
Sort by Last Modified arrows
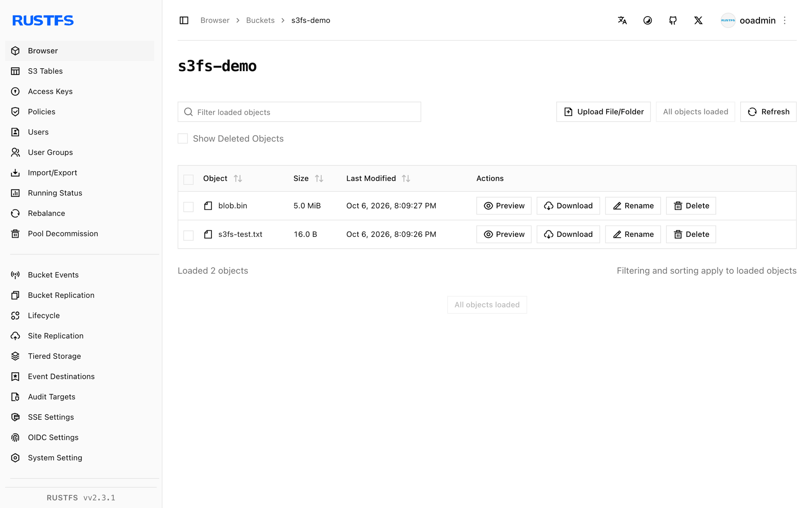click(x=406, y=178)
